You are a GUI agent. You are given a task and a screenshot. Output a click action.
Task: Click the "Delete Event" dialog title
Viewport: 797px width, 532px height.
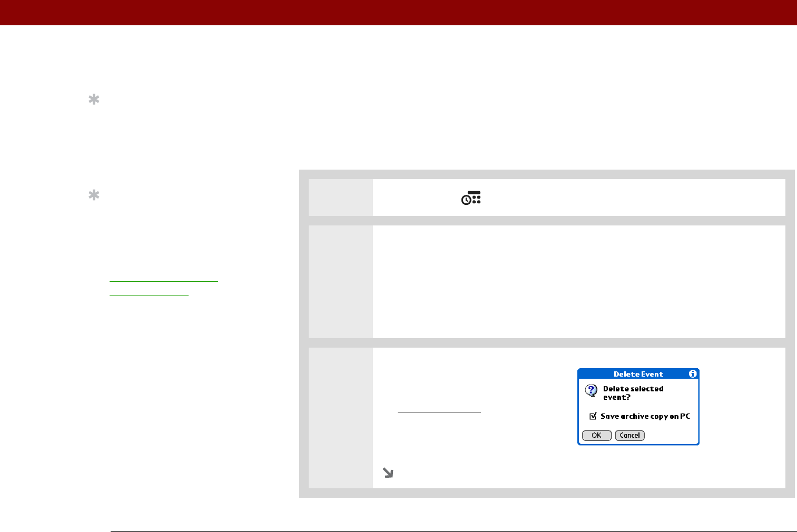(x=638, y=374)
